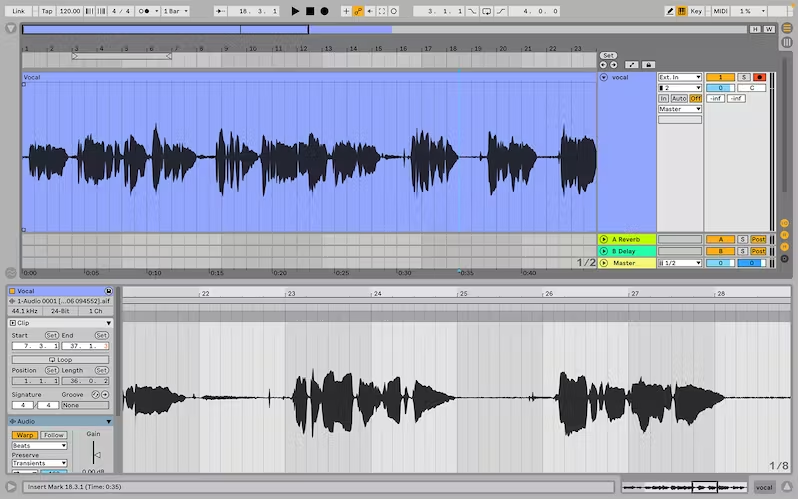
Task: Open the metronome settings dropdown
Action: [156, 11]
